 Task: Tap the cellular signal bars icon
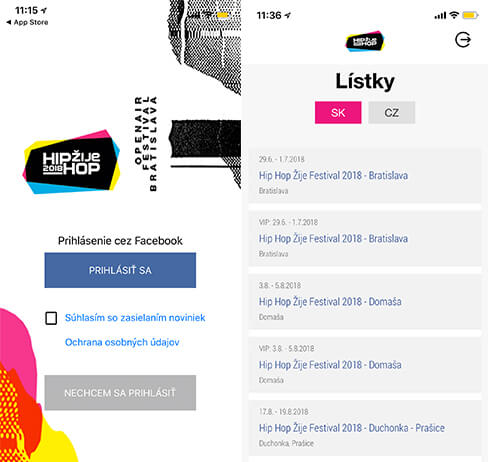[440, 15]
